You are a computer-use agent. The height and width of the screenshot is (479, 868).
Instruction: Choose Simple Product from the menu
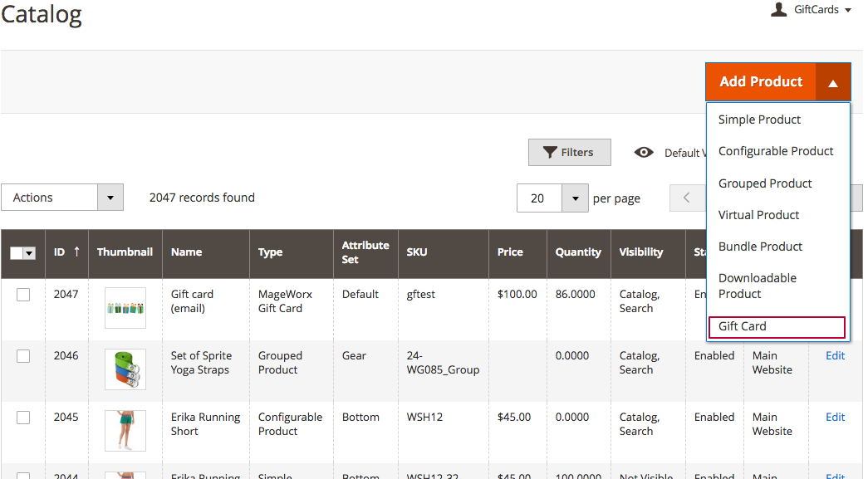tap(759, 120)
